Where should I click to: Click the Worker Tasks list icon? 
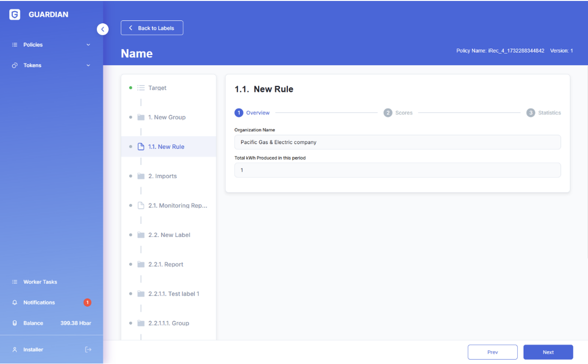[14, 282]
